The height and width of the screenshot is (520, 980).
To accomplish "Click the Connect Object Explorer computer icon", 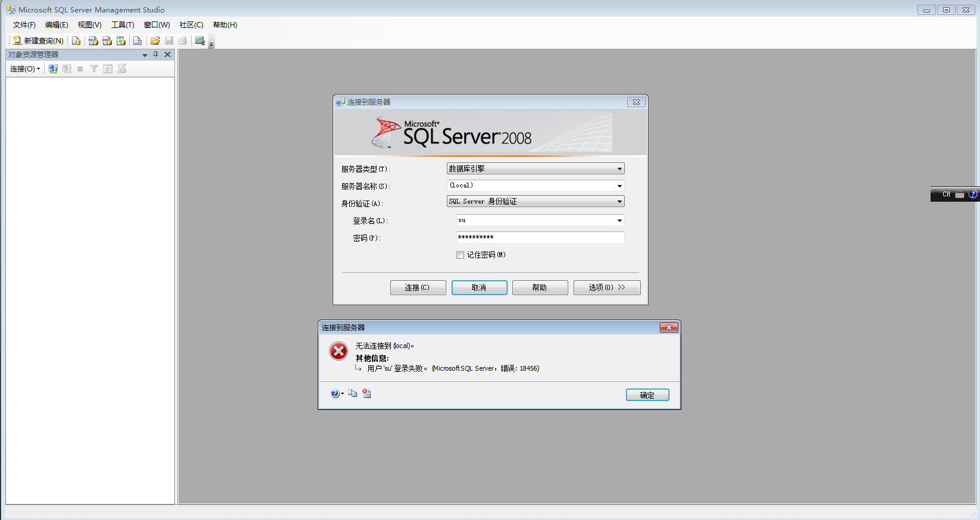I will pos(53,69).
